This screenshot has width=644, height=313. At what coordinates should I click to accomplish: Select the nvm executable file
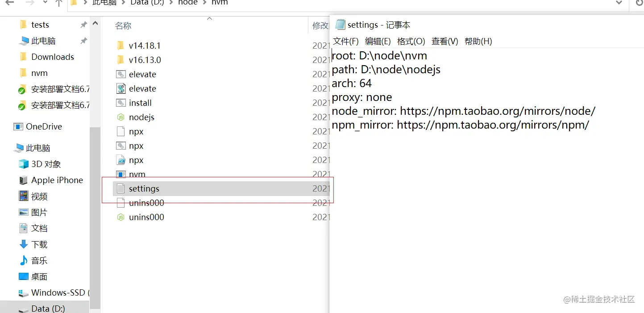[x=131, y=174]
